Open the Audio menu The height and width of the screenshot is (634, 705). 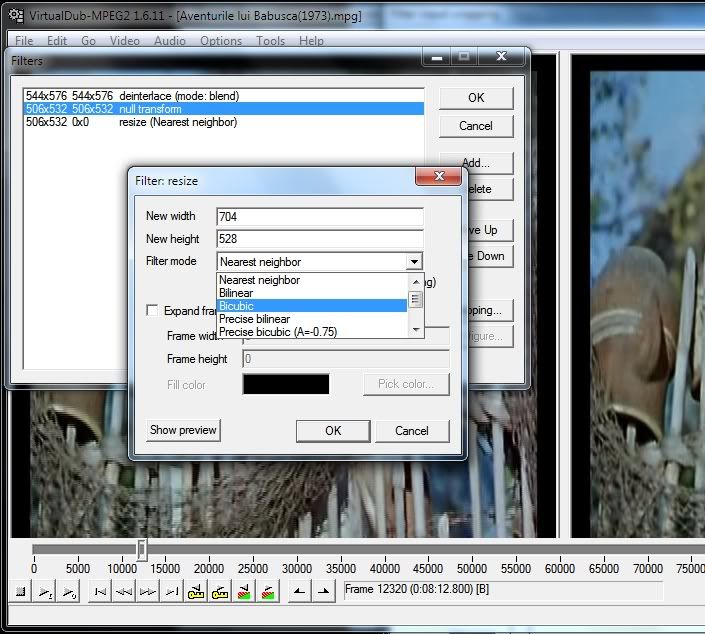click(x=169, y=41)
